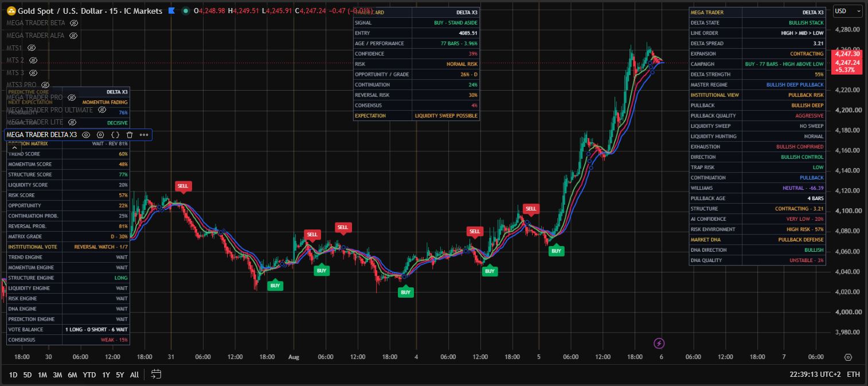Select the 6M time range
The height and width of the screenshot is (386, 868).
pos(72,375)
